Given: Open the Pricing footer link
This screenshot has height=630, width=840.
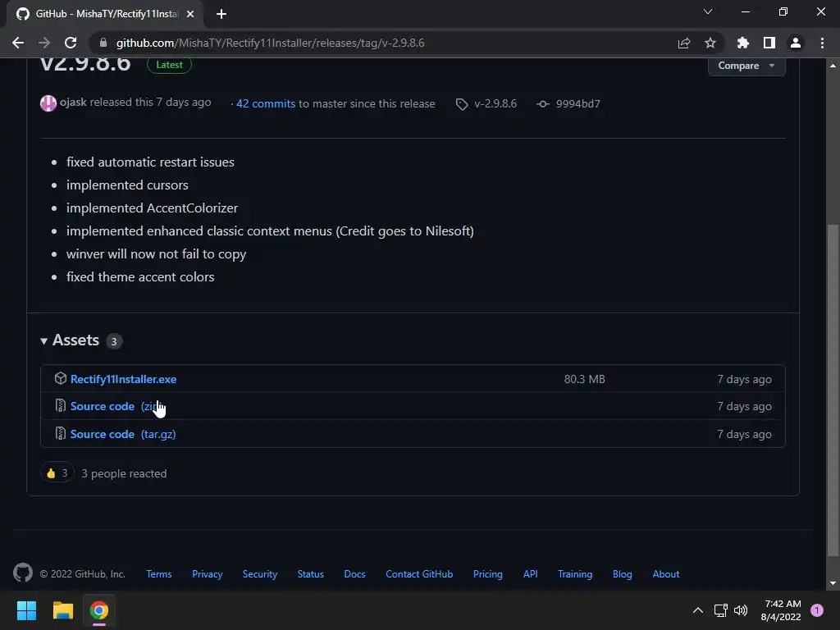Looking at the screenshot, I should 488,574.
